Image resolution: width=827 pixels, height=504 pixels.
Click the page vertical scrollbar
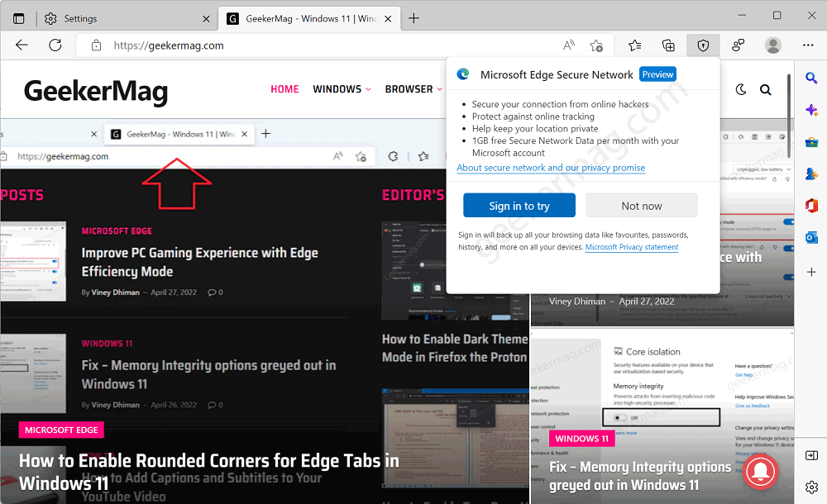point(789,116)
